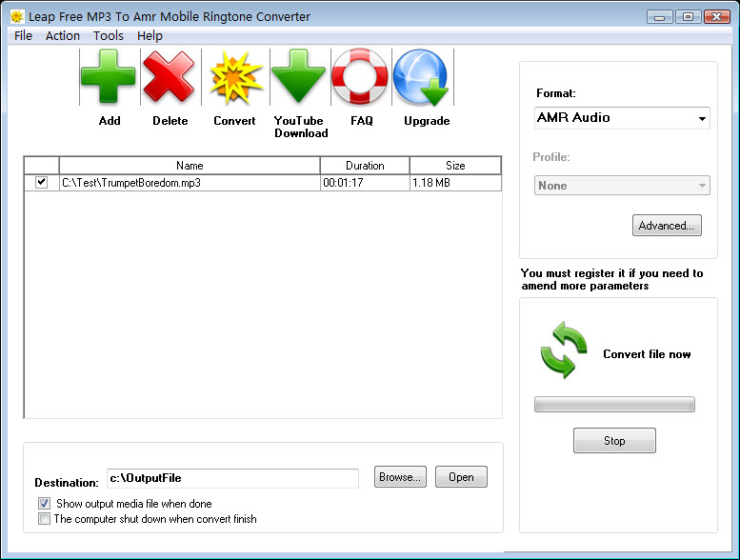Click the Open destination button
The image size is (740, 560).
461,477
